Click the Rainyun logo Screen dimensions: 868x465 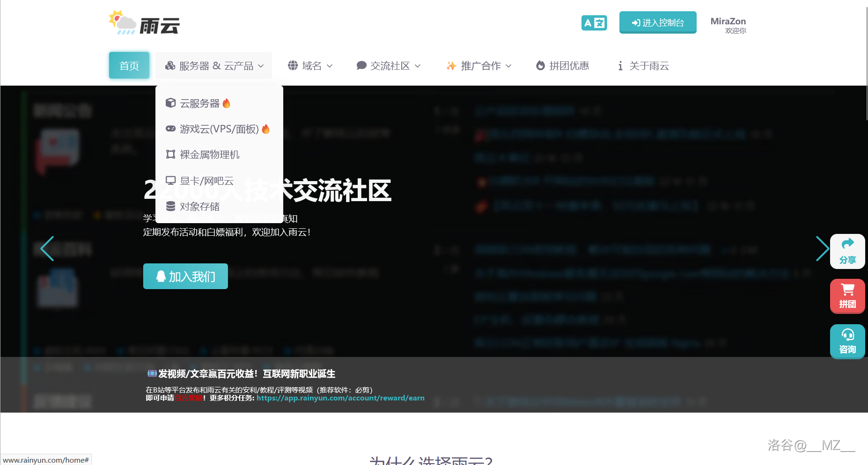[x=144, y=23]
